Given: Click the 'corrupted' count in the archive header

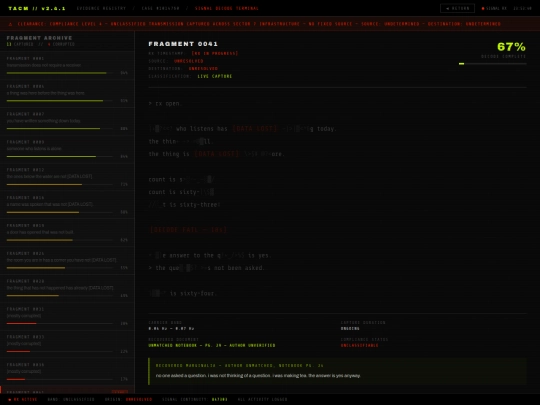Looking at the screenshot, I should [x=61, y=44].
